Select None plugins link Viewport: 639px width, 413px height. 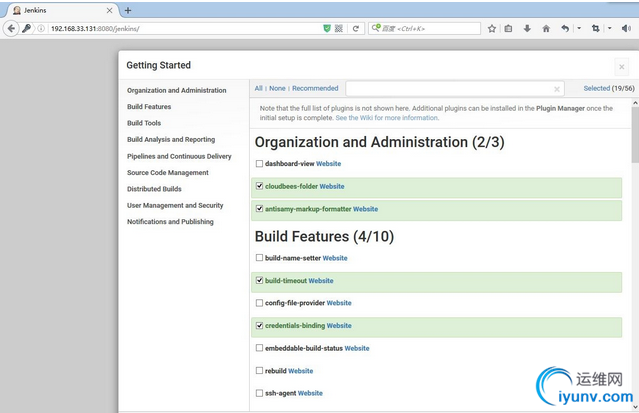[x=277, y=88]
